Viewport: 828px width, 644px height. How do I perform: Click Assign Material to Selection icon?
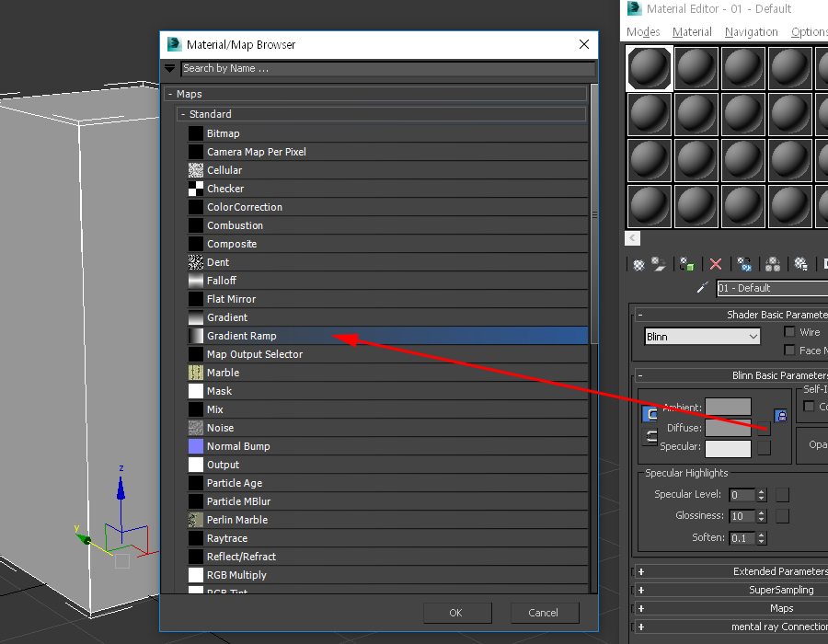click(x=686, y=264)
